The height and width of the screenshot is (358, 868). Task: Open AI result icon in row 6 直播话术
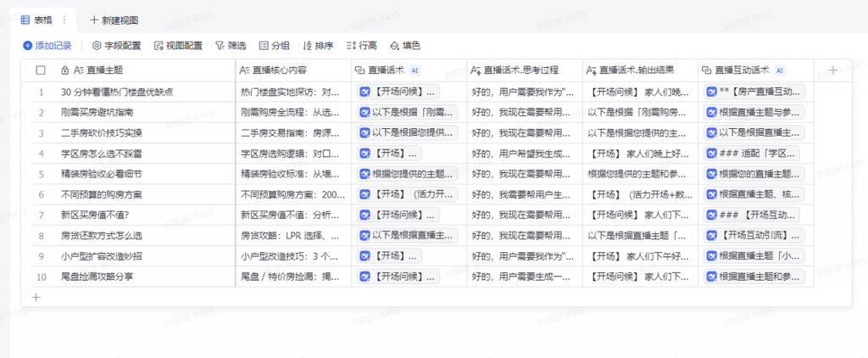coord(364,194)
